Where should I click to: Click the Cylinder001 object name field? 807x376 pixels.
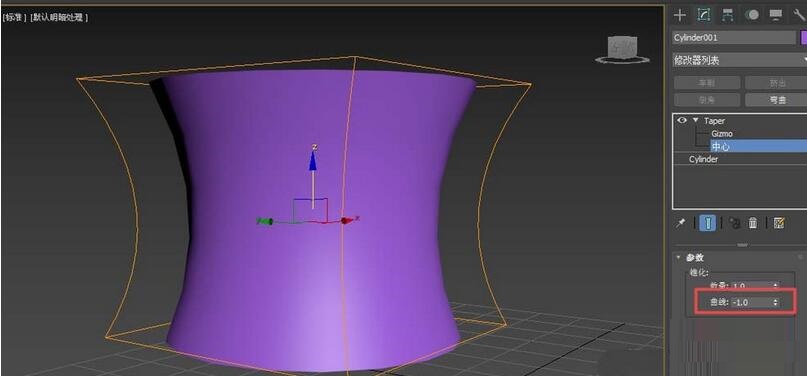click(x=734, y=38)
